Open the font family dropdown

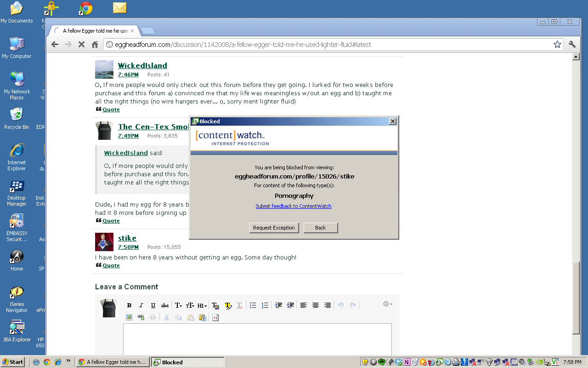click(178, 305)
